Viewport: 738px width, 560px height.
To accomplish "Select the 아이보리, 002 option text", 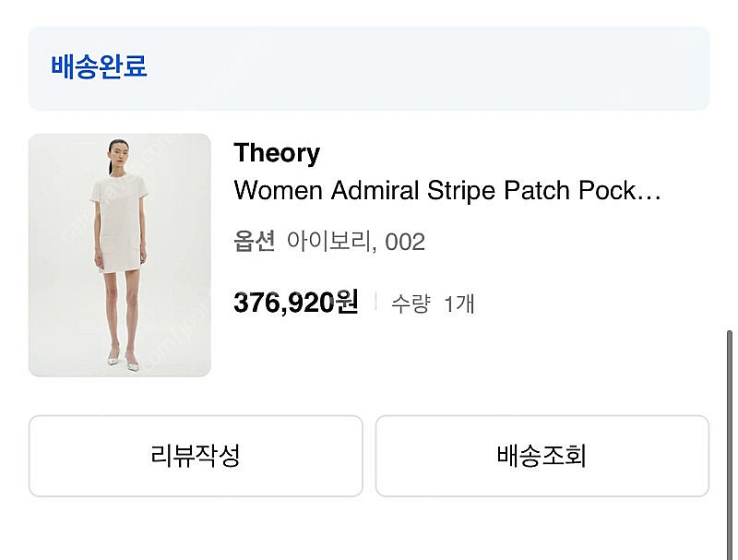I will point(356,242).
